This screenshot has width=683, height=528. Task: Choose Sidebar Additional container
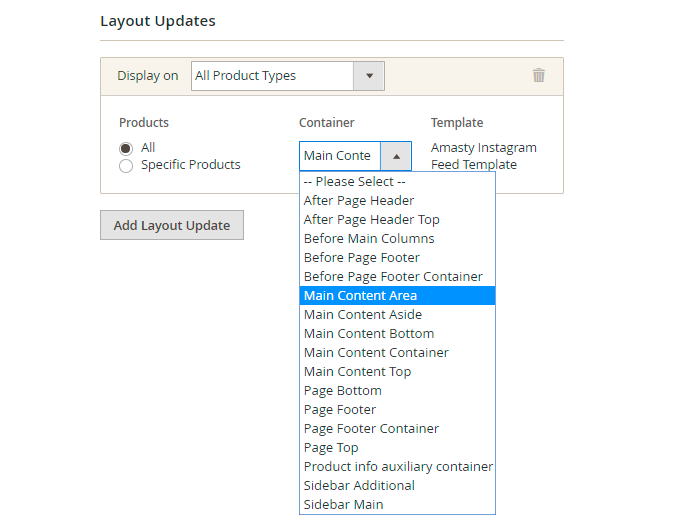pos(359,485)
